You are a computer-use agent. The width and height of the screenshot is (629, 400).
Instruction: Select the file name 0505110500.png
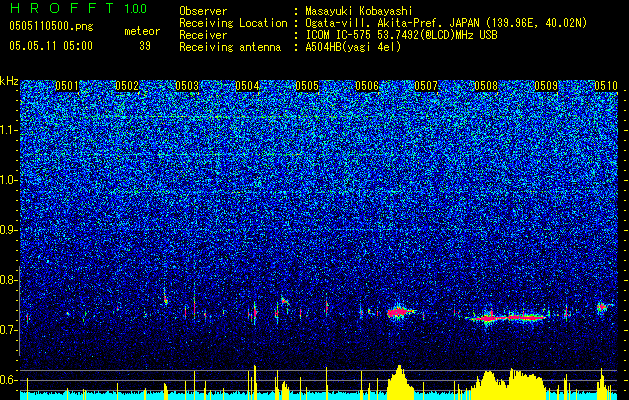click(x=51, y=27)
